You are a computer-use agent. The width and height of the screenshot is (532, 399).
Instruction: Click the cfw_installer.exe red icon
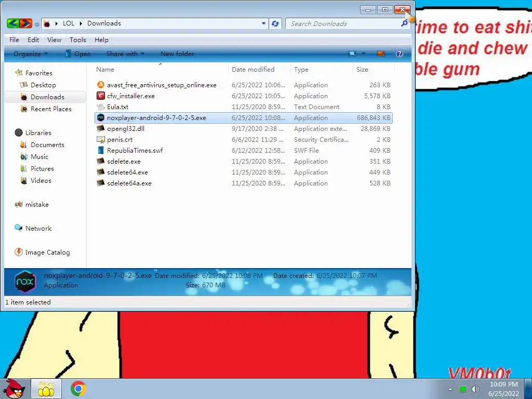[x=100, y=96]
